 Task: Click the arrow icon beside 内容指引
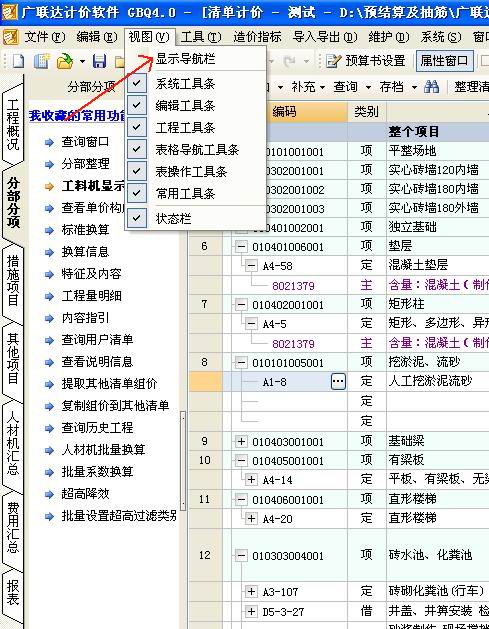point(49,319)
